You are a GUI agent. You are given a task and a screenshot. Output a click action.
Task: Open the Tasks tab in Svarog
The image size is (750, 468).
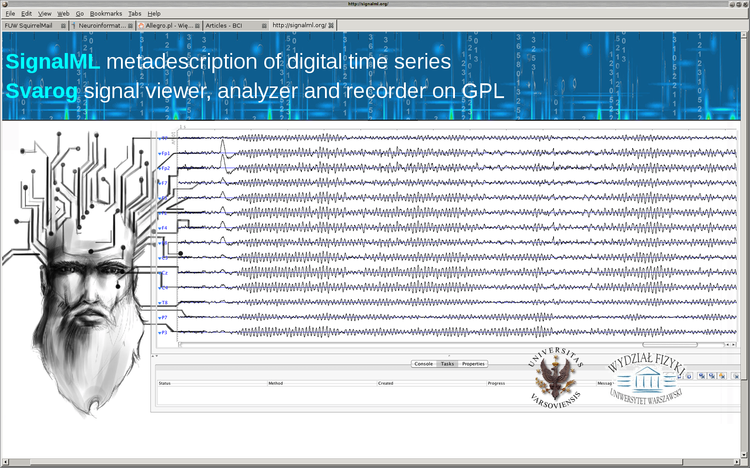click(x=447, y=364)
